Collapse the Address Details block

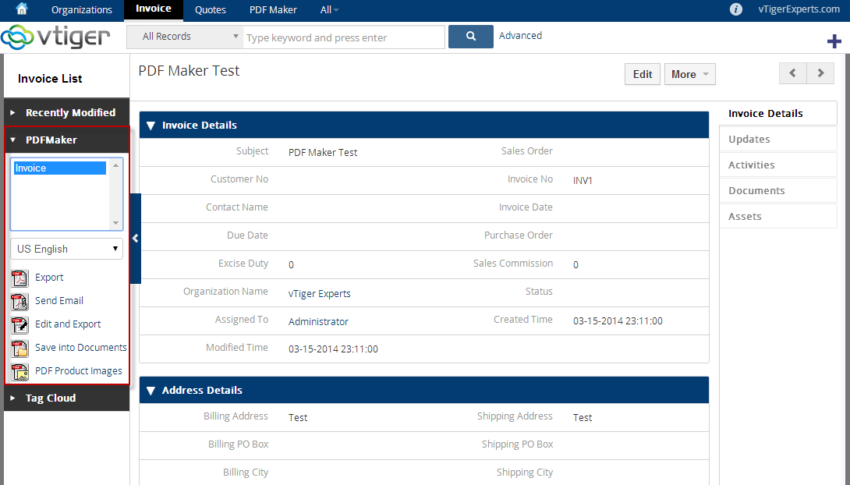(151, 390)
